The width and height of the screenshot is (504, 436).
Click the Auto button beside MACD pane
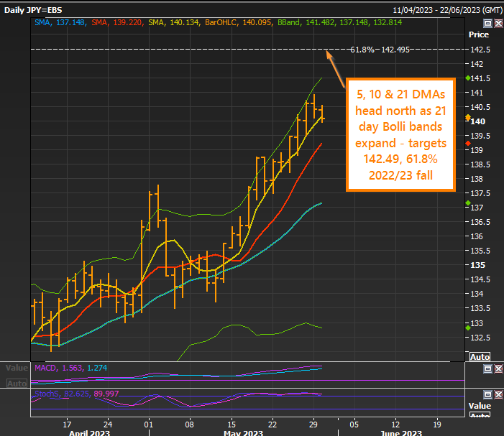17,383
